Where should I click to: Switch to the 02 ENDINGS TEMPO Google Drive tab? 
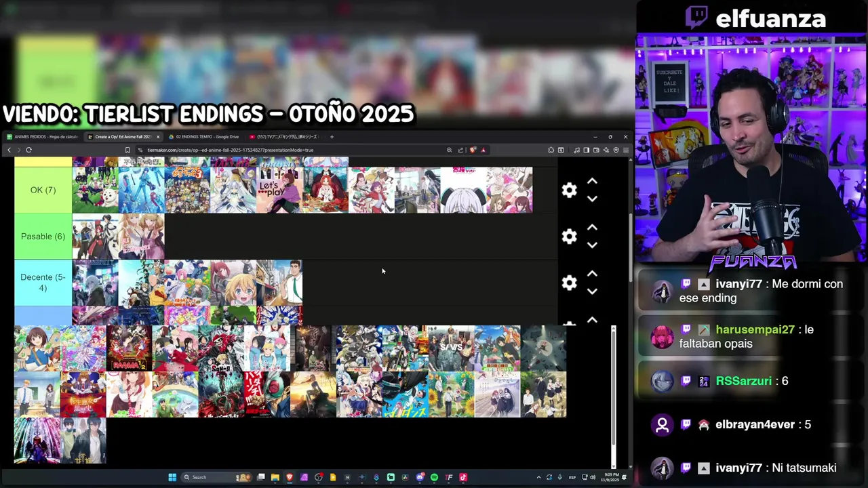pyautogui.click(x=203, y=137)
